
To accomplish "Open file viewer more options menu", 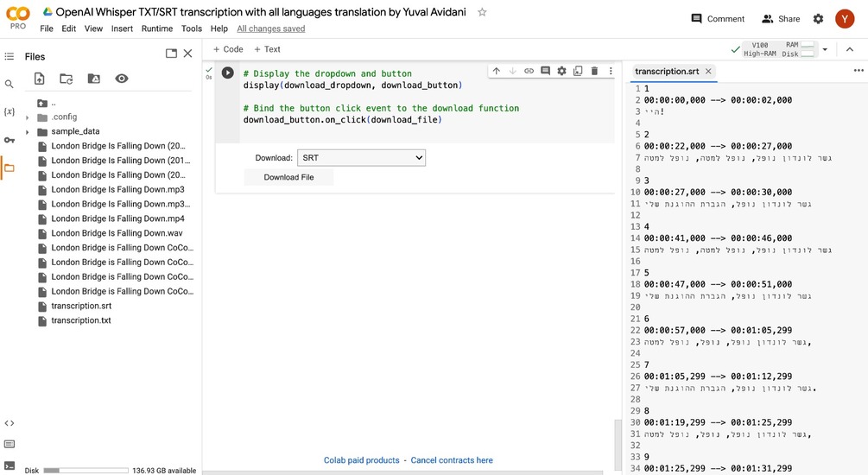I will click(x=858, y=71).
